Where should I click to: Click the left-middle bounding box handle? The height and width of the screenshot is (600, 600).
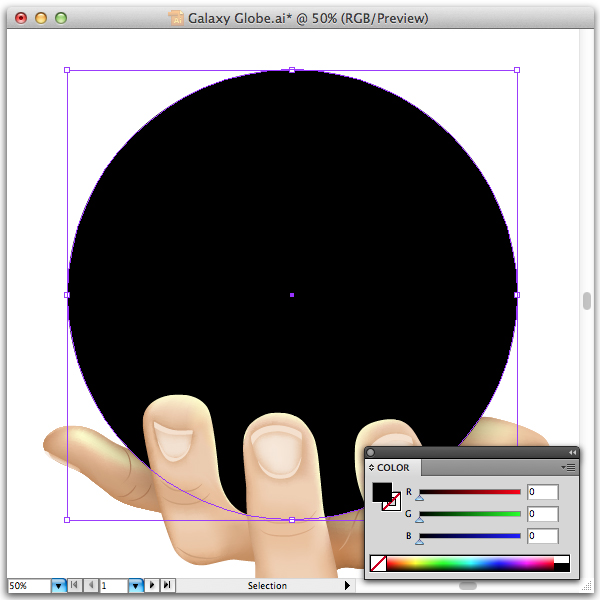coord(67,295)
